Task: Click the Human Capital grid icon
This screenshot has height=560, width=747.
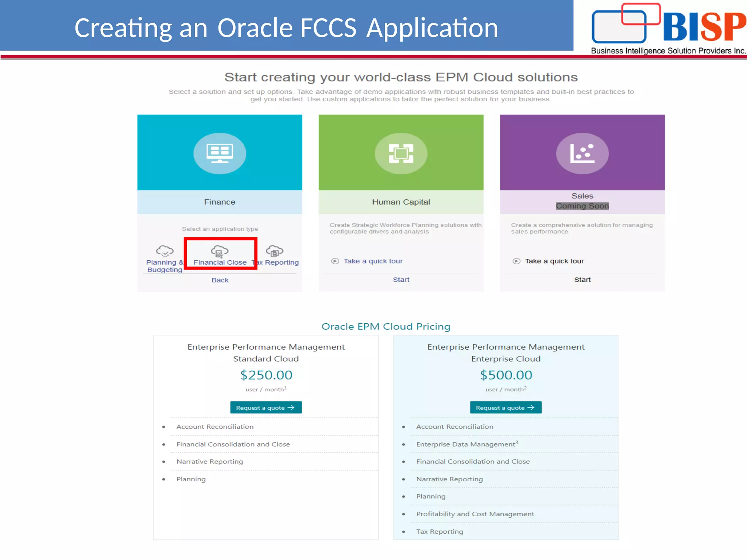Action: click(x=401, y=153)
